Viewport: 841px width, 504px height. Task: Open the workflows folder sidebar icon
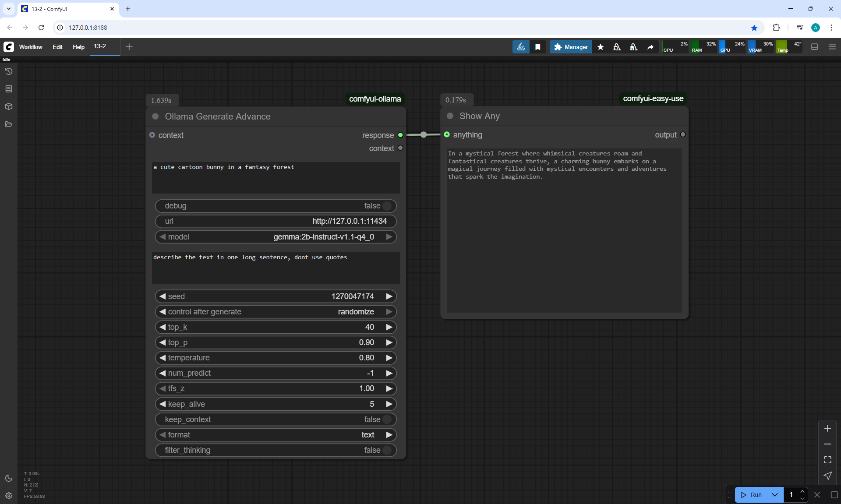tap(9, 124)
